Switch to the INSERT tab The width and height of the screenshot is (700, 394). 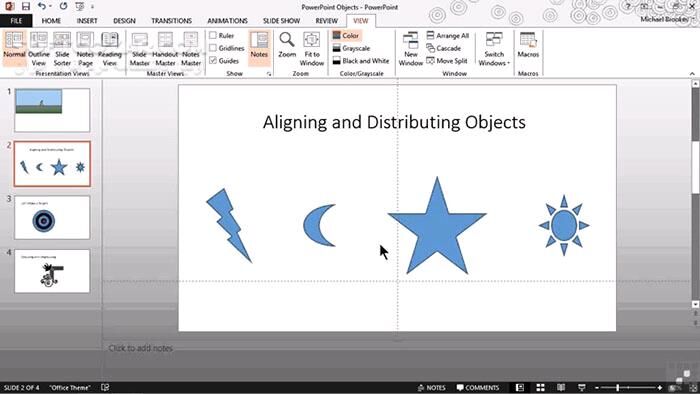point(87,21)
